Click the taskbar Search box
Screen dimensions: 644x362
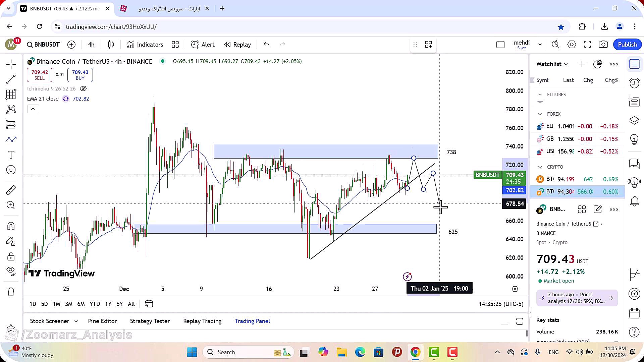pos(248,352)
